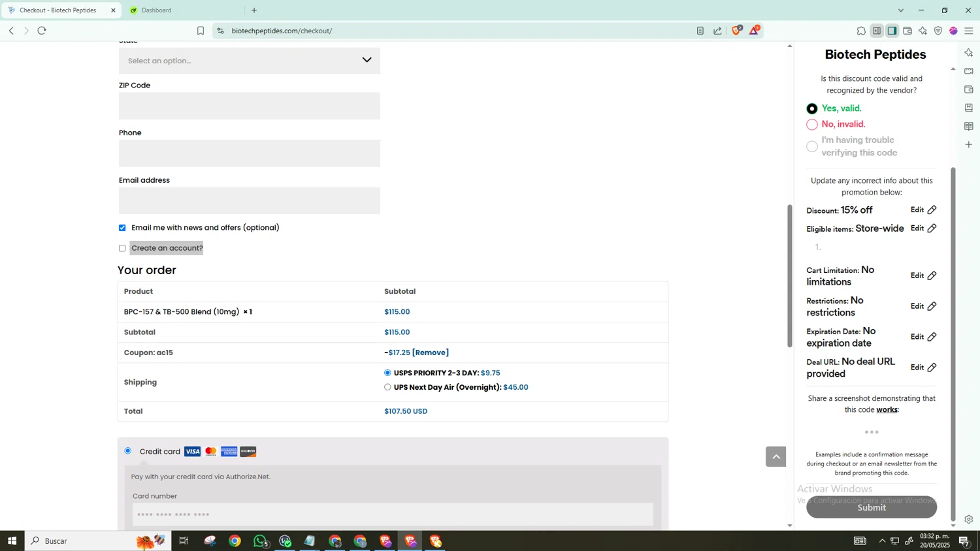Click the share page icon
Image resolution: width=980 pixels, height=551 pixels.
(717, 31)
